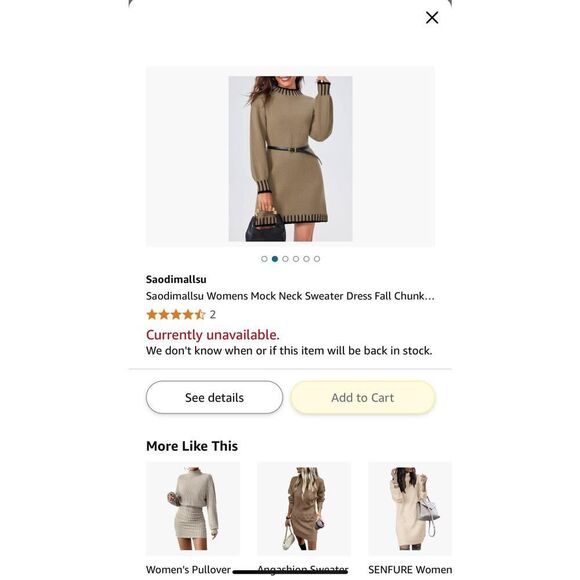Close the product quick-view sheet
Screen dimensions: 580x580
432,17
